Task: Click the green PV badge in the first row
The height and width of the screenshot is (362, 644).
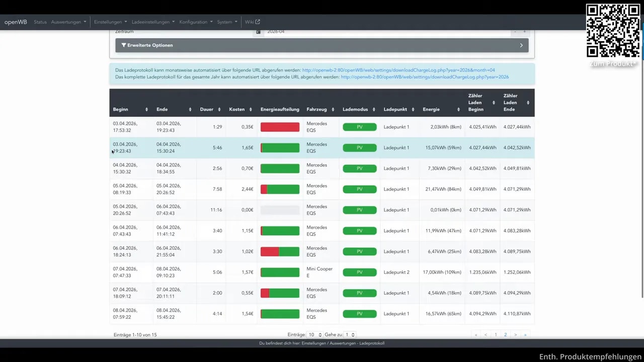Action: pyautogui.click(x=359, y=127)
